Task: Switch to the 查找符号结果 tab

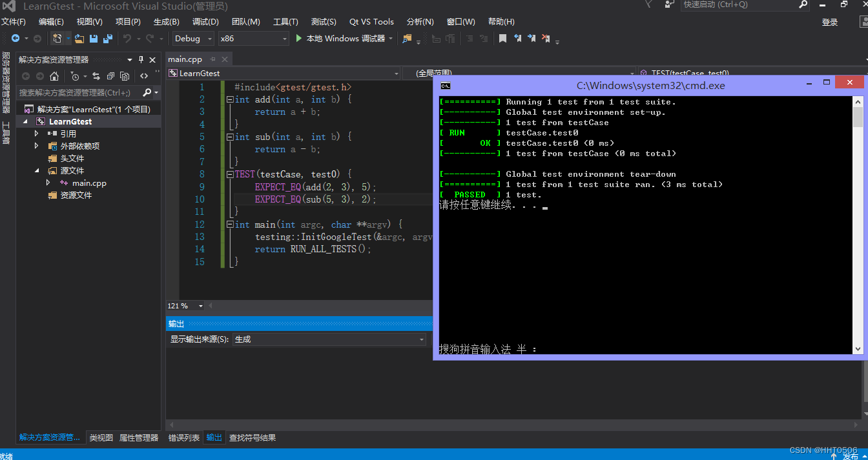Action: pyautogui.click(x=253, y=437)
